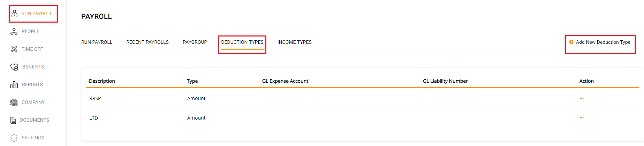
Task: Click the Benefits heart icon
Action: point(14,67)
